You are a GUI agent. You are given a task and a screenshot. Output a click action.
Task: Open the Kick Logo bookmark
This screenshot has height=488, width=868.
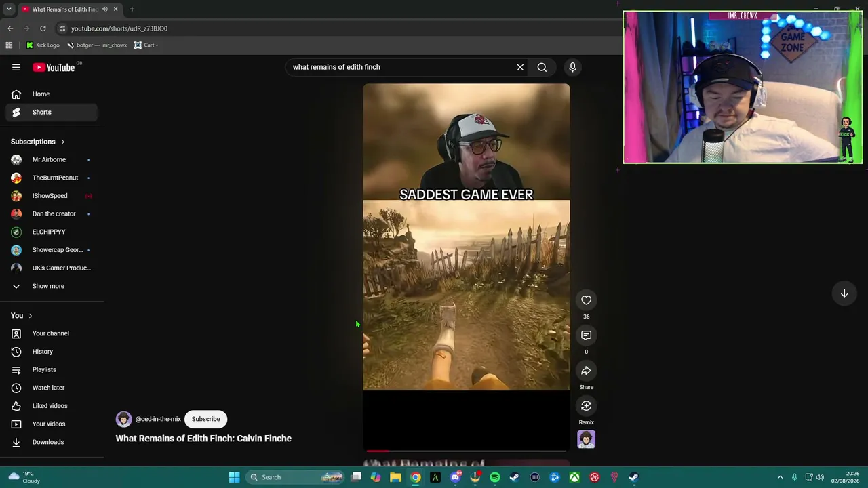[x=43, y=45]
